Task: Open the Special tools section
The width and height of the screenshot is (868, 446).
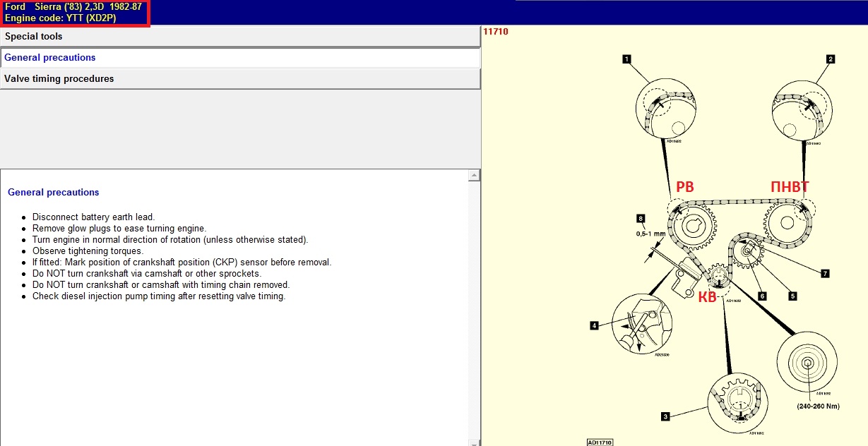Action: click(240, 37)
